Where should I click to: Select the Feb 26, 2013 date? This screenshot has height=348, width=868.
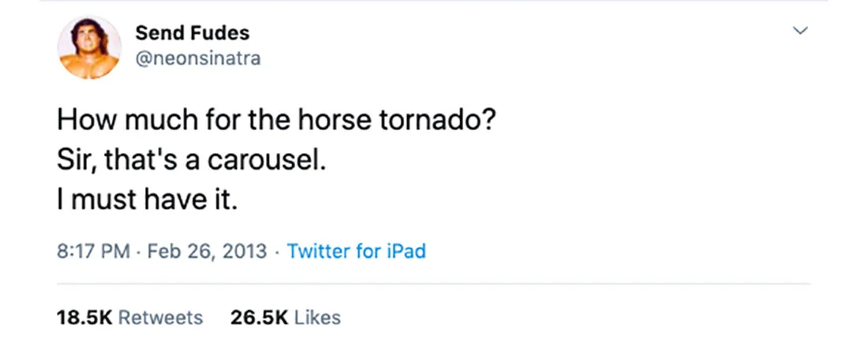coord(207,252)
